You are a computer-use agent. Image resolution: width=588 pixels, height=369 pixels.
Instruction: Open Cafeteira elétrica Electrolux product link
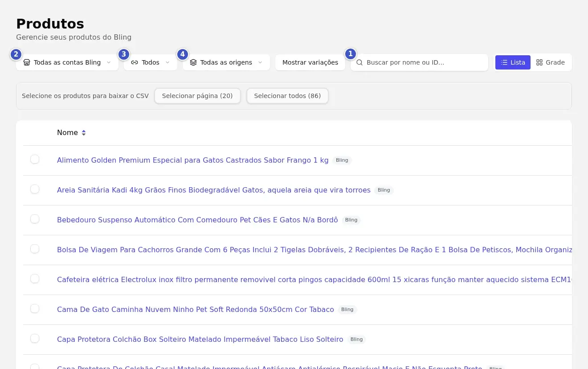click(314, 280)
